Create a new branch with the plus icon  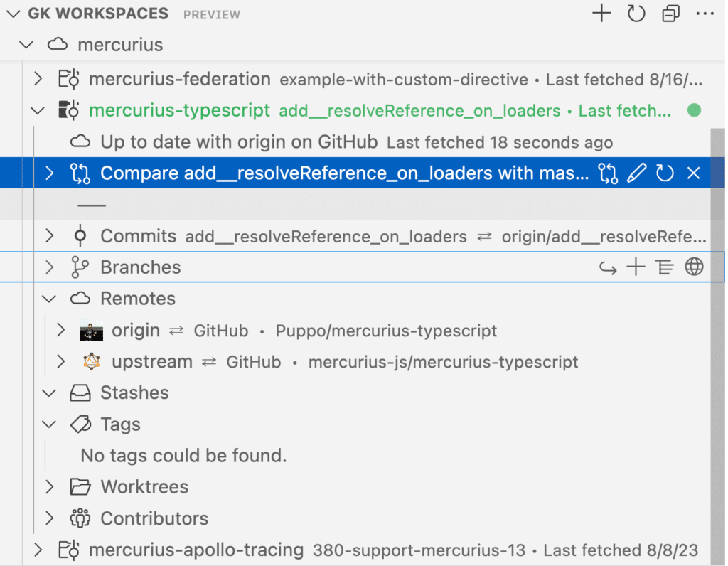[635, 267]
